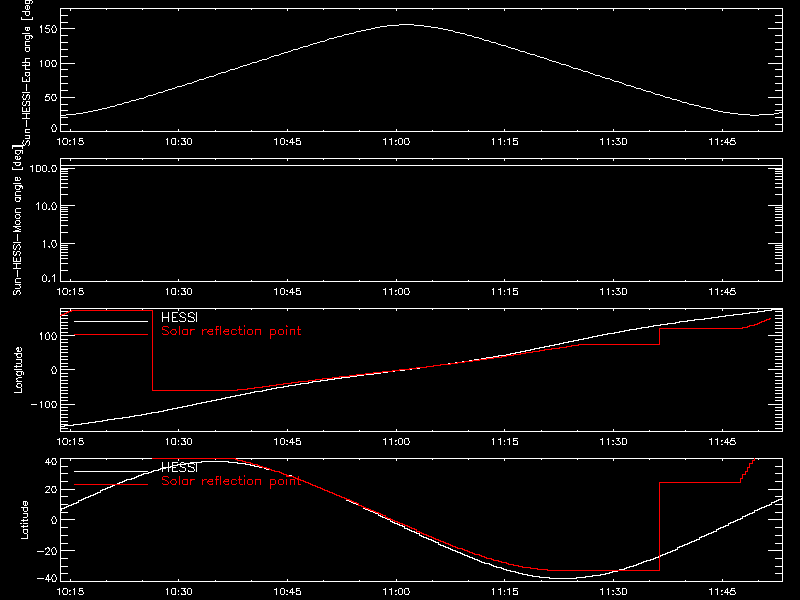The height and width of the screenshot is (600, 800).
Task: Click the -20 tick on Latitude axis
Action: [x=47, y=551]
